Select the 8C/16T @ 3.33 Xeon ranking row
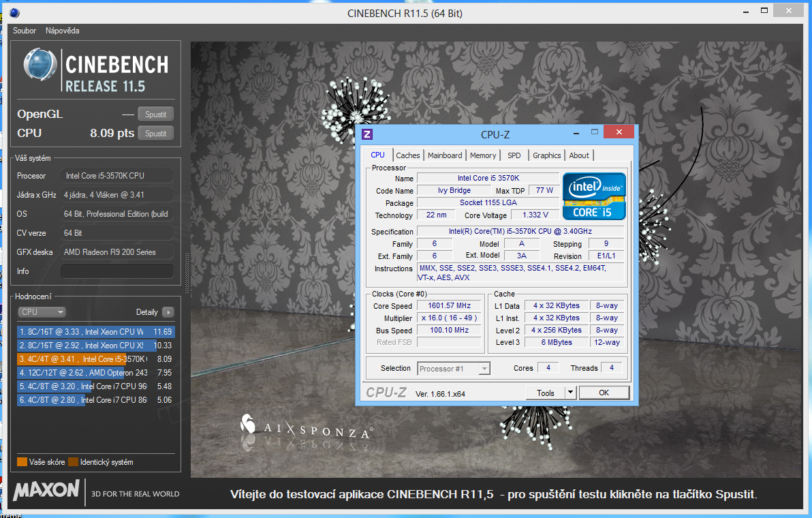The height and width of the screenshot is (518, 812). [96, 331]
